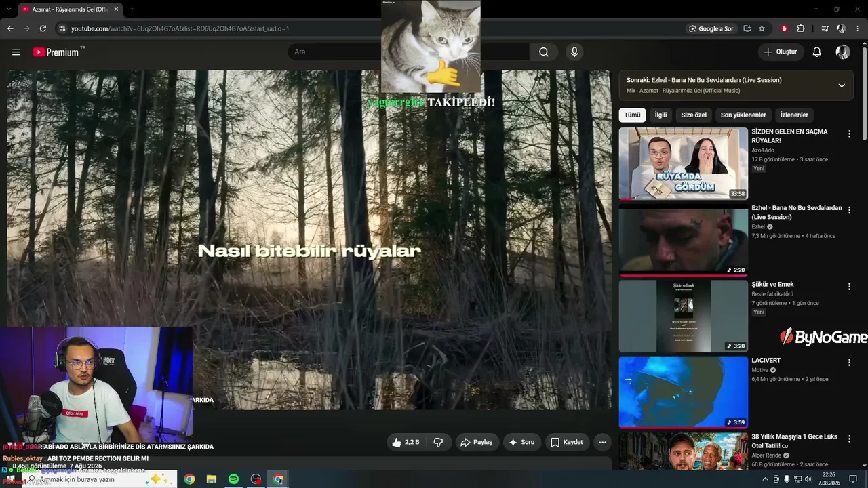Click the Soru ask button
The height and width of the screenshot is (488, 868).
[x=521, y=442]
